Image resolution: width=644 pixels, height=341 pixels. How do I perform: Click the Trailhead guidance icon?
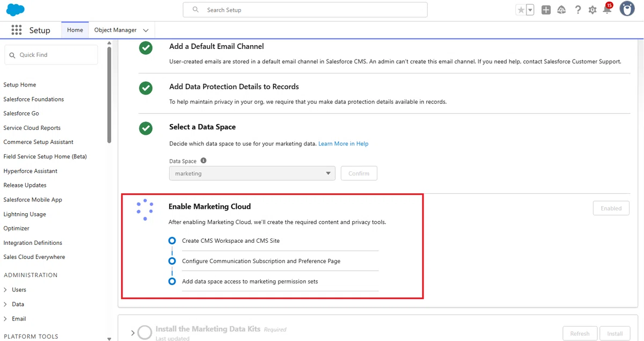click(x=561, y=10)
